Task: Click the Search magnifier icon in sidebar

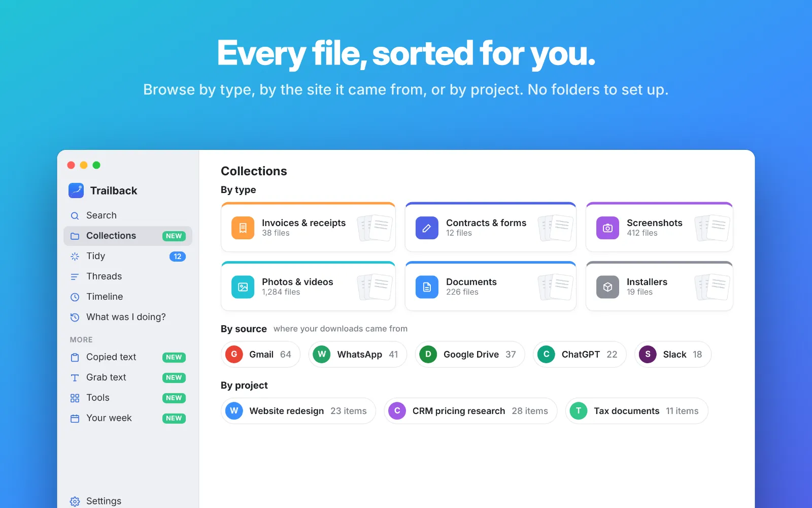Action: [75, 216]
